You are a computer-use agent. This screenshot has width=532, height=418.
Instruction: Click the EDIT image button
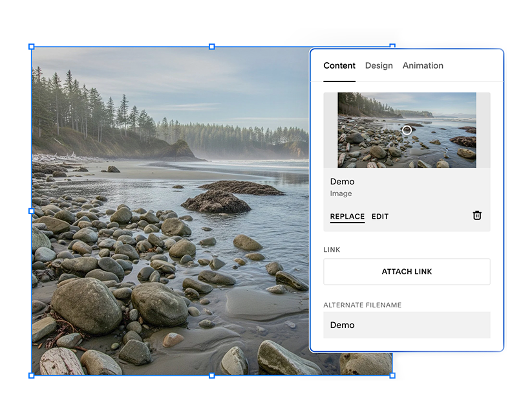[380, 216]
